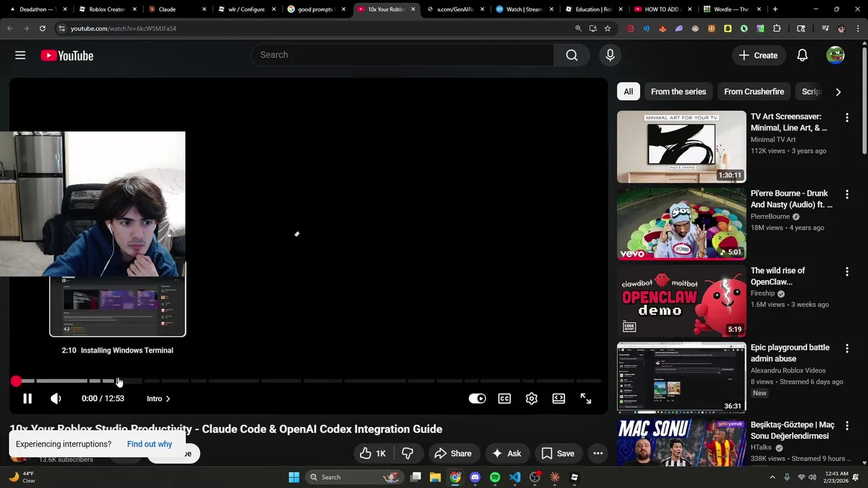This screenshot has height=488, width=868.
Task: Expand the Intro chapter list
Action: (159, 399)
